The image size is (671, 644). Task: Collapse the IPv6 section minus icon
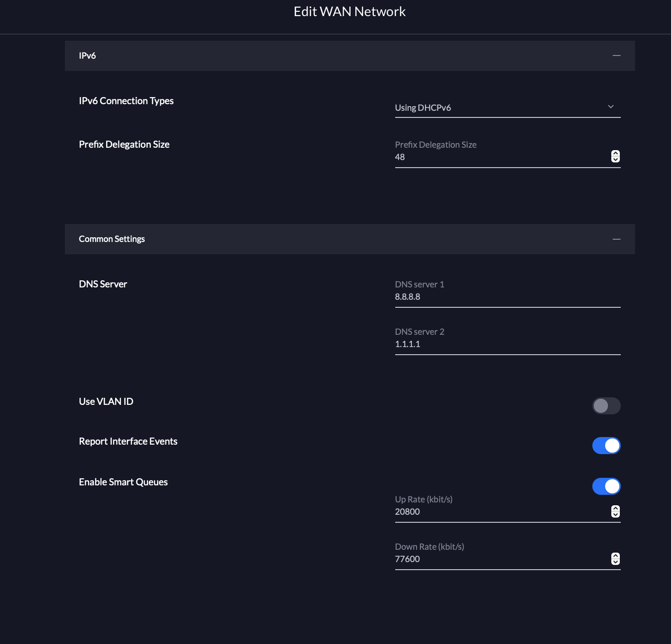point(616,56)
